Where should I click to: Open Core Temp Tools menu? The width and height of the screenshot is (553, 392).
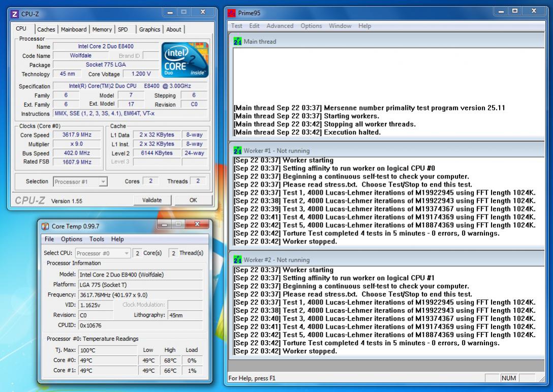click(97, 239)
